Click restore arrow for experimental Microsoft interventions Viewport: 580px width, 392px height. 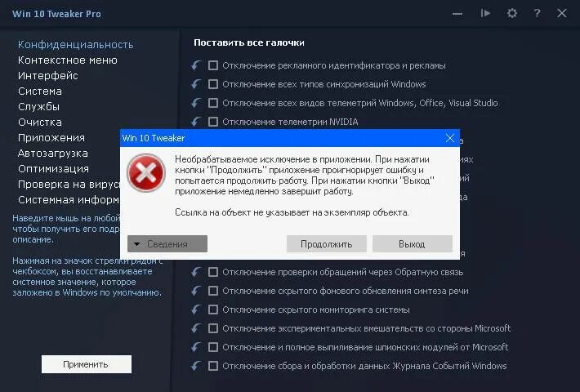196,328
